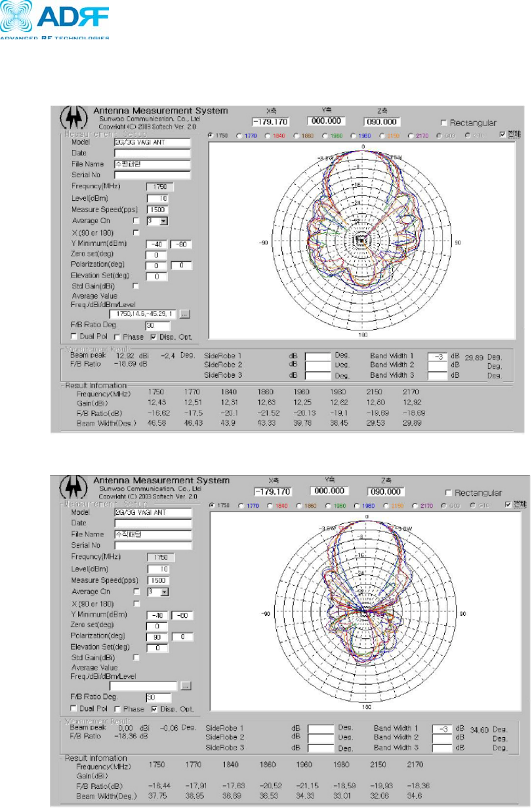Image resolution: width=532 pixels, height=808 pixels.
Task: Enable Rectangular checkbox in upper window
Action: [x=444, y=123]
